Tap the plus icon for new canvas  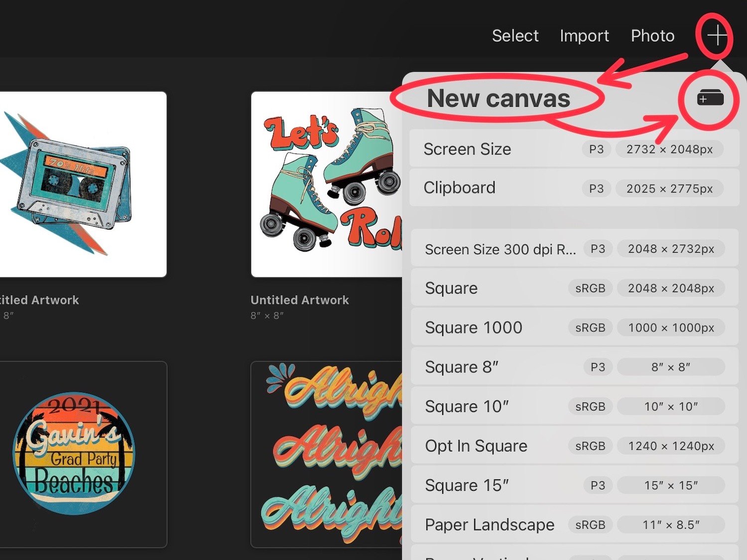(x=716, y=36)
